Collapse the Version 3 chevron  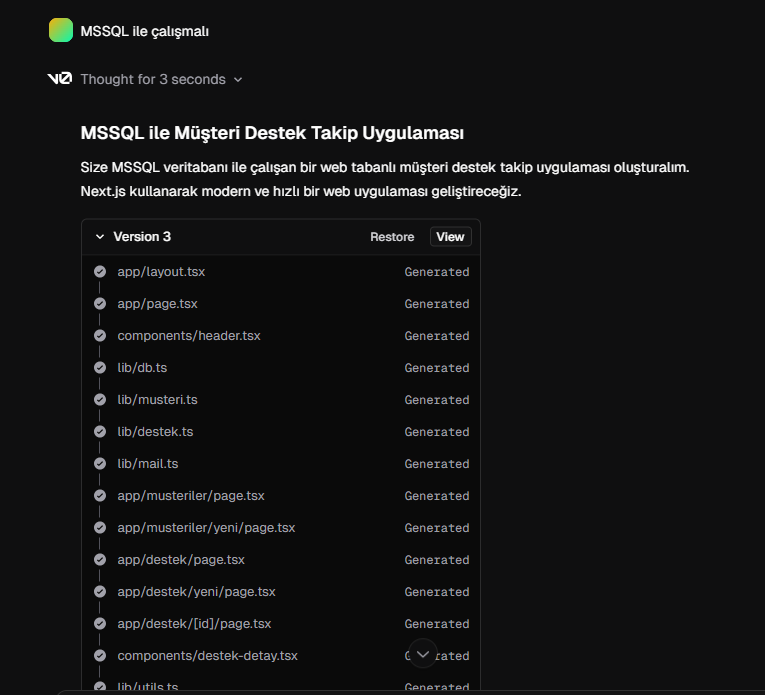click(x=100, y=237)
